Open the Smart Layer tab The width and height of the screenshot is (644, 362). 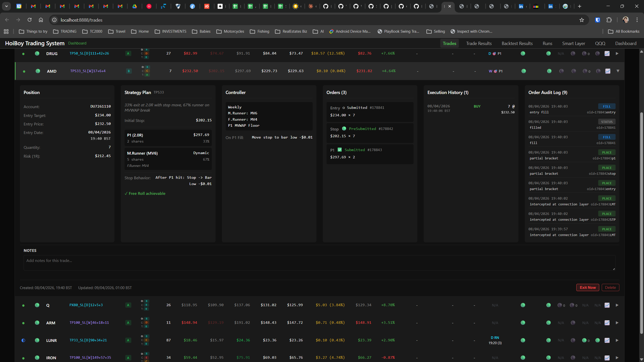click(574, 43)
